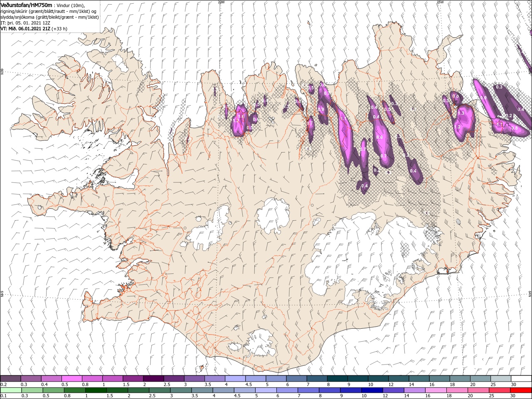
Task: Click the '1.3' snowfall value on the map
Action: pyautogui.click(x=461, y=113)
